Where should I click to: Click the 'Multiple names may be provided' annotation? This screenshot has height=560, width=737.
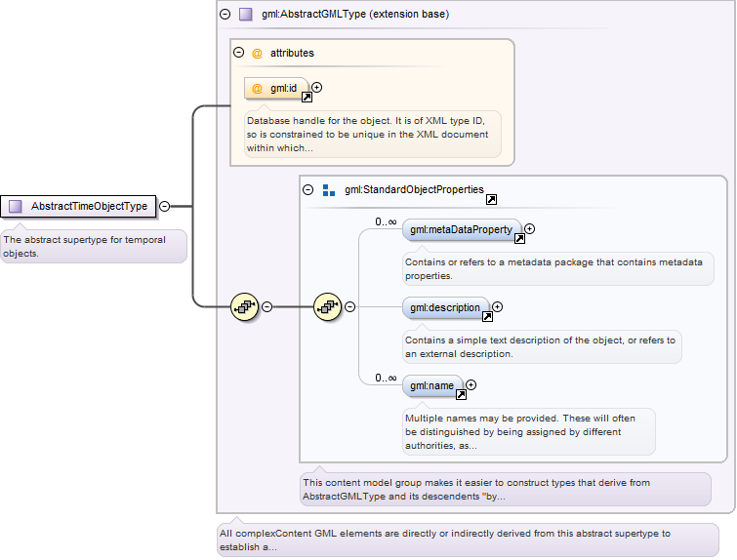tap(529, 432)
